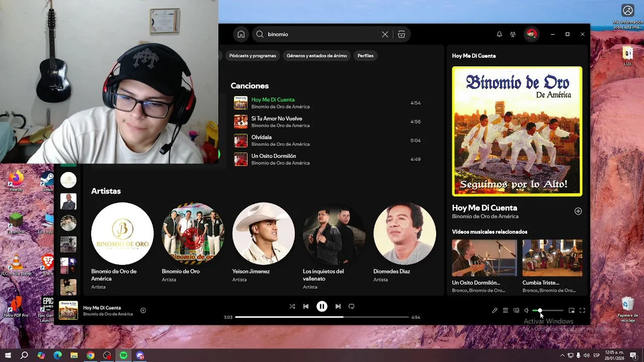Viewport: 644px width, 362px height.
Task: Go to Spotify home via house icon
Action: click(x=241, y=34)
